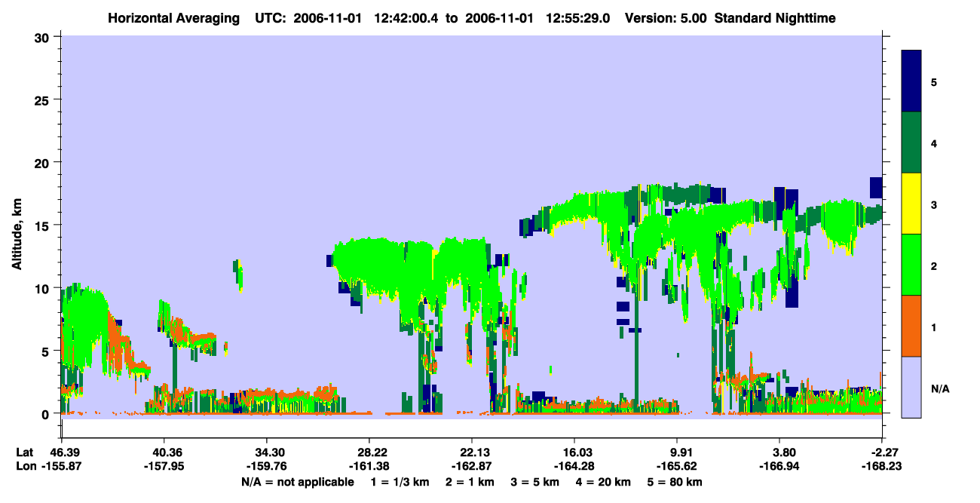
Task: Click the 'N/A = not applicable' legend text
Action: 297,482
